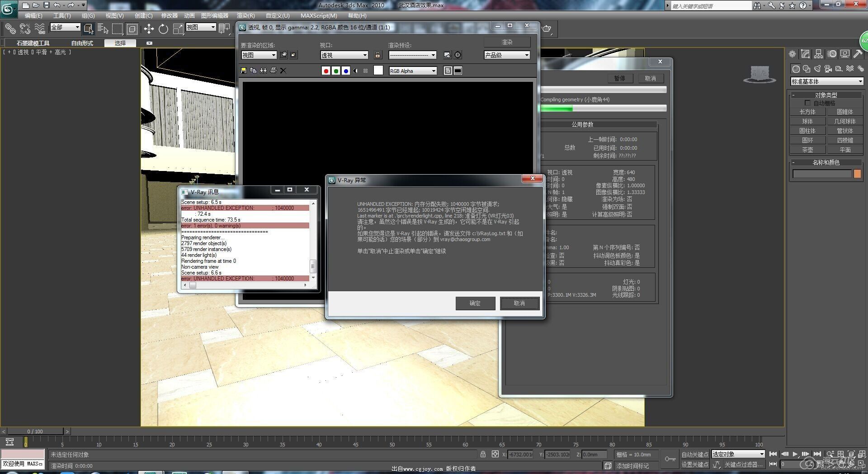
Task: Open the 工具(T) menu
Action: coord(62,15)
